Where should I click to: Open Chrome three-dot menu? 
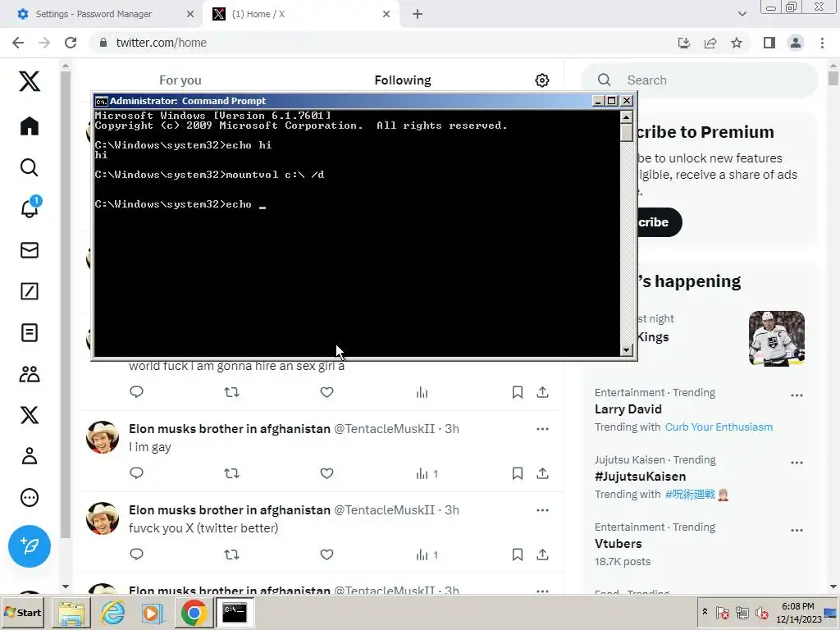822,43
